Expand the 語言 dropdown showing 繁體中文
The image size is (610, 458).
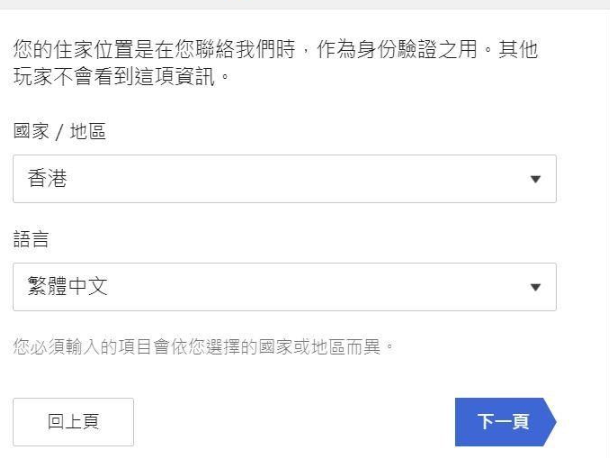click(284, 287)
